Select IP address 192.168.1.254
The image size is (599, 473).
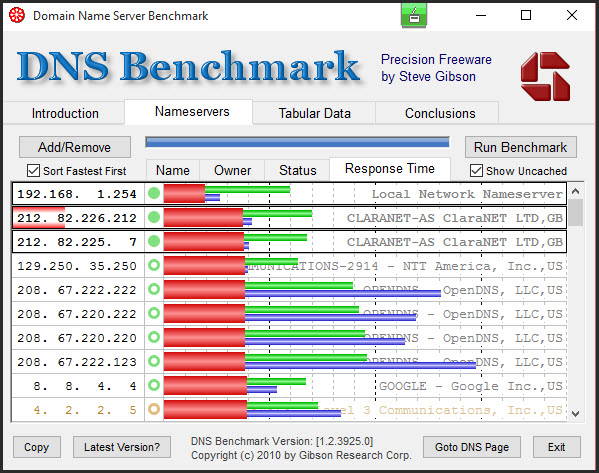click(x=77, y=194)
